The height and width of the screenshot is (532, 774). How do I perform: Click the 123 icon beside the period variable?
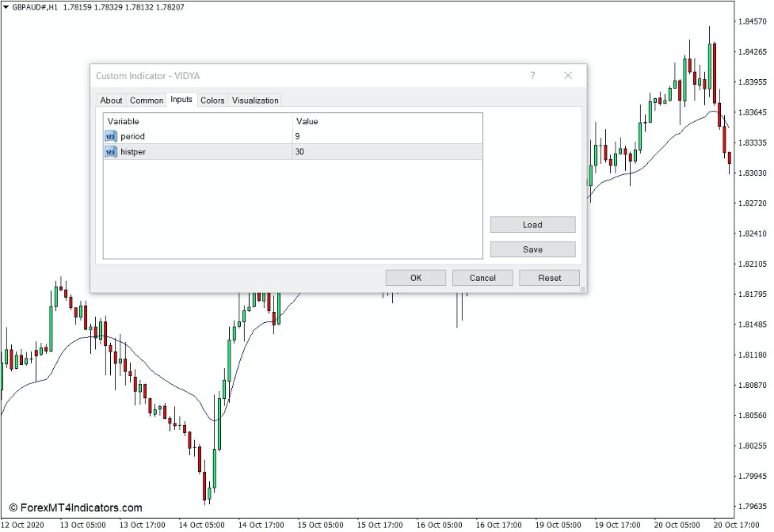pos(110,136)
